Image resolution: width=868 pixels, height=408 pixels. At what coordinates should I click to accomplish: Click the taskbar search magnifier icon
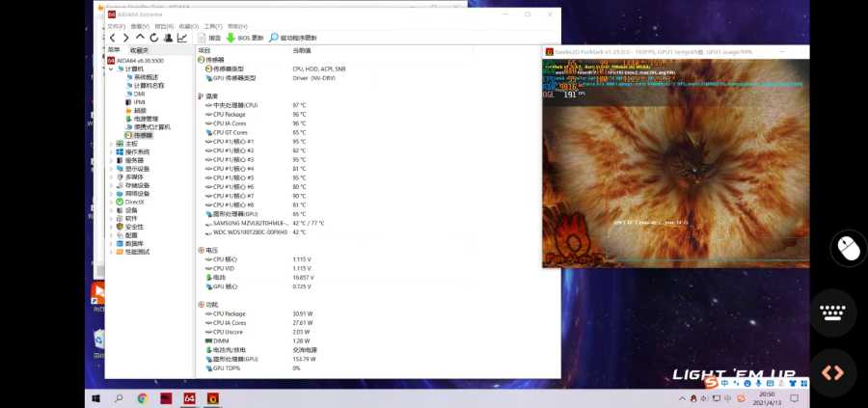[x=119, y=398]
